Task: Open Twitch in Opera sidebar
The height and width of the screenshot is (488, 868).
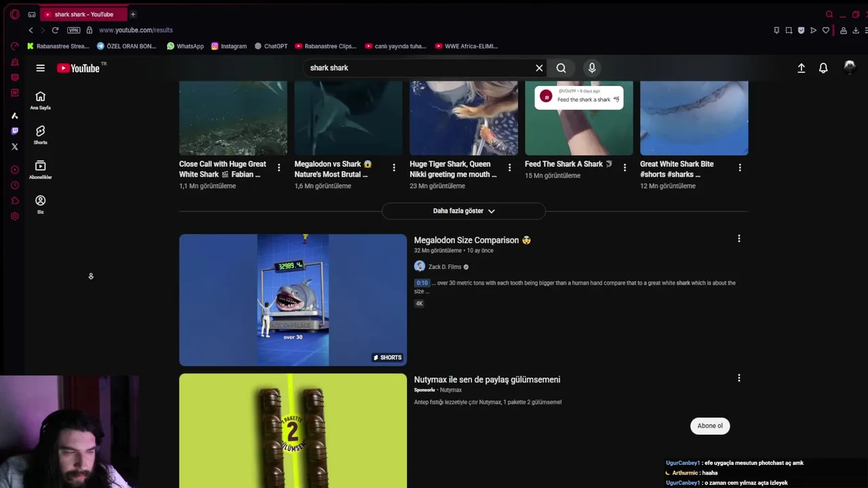Action: point(15,131)
